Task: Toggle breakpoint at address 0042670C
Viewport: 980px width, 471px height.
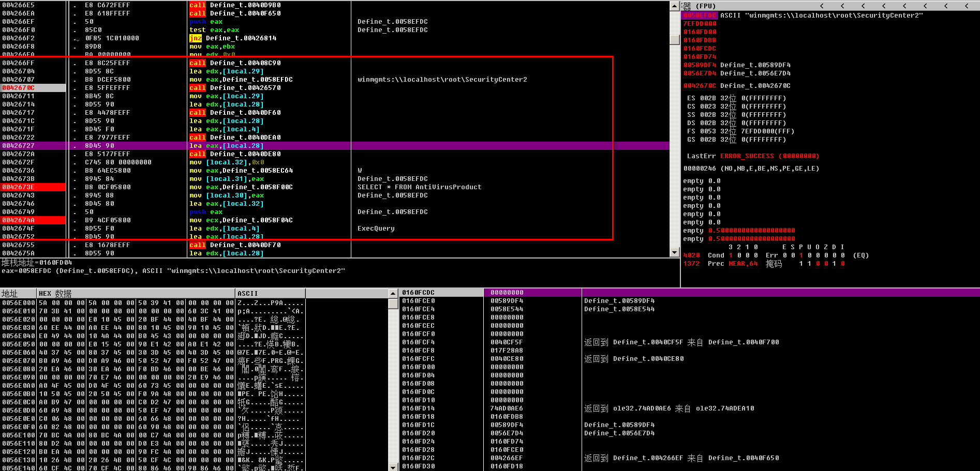Action: [x=19, y=88]
